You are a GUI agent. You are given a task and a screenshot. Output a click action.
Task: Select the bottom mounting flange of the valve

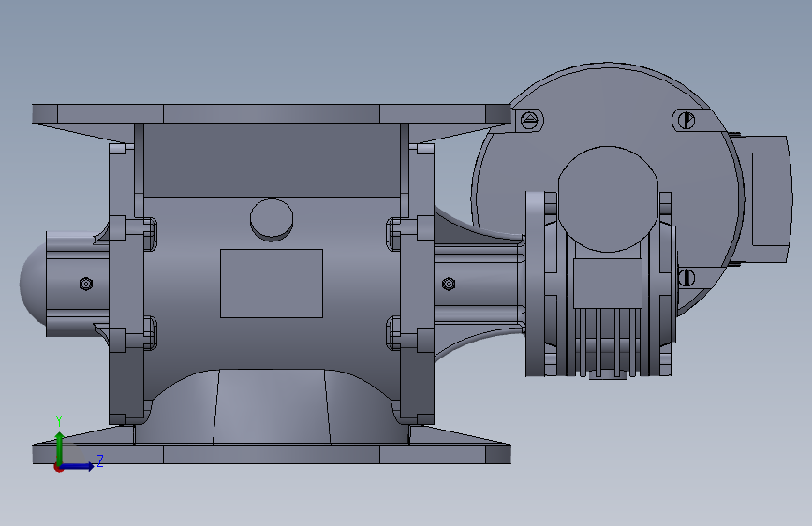tap(272, 454)
